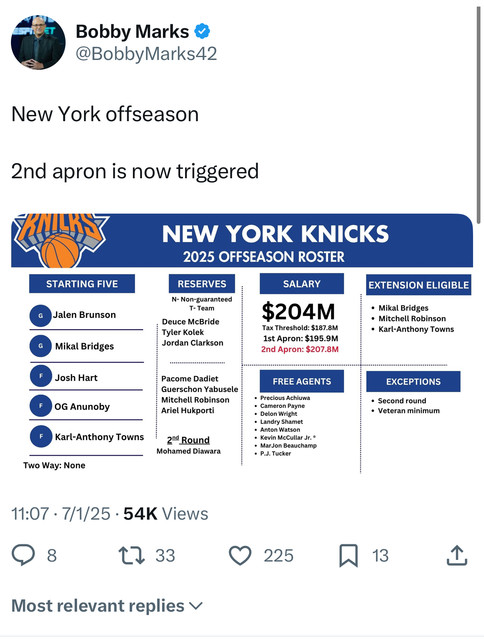Image resolution: width=484 pixels, height=640 pixels.
Task: Bookmark this tweet
Action: [x=349, y=556]
